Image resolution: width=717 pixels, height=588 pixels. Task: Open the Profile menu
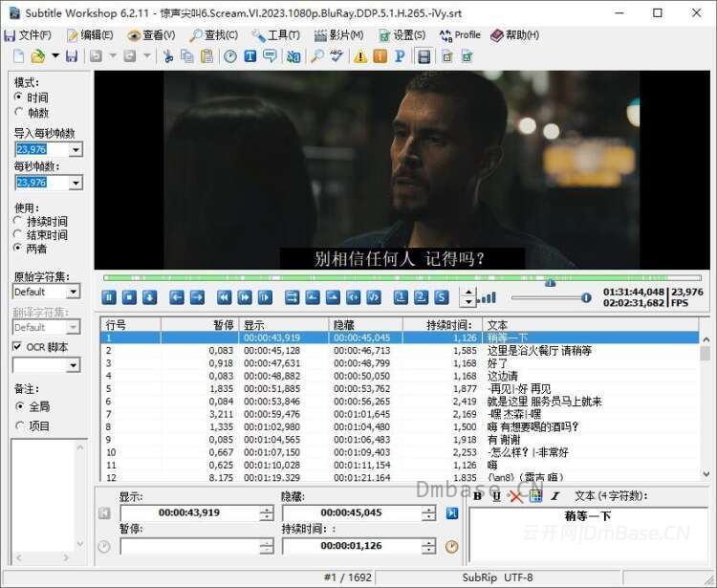pos(460,35)
